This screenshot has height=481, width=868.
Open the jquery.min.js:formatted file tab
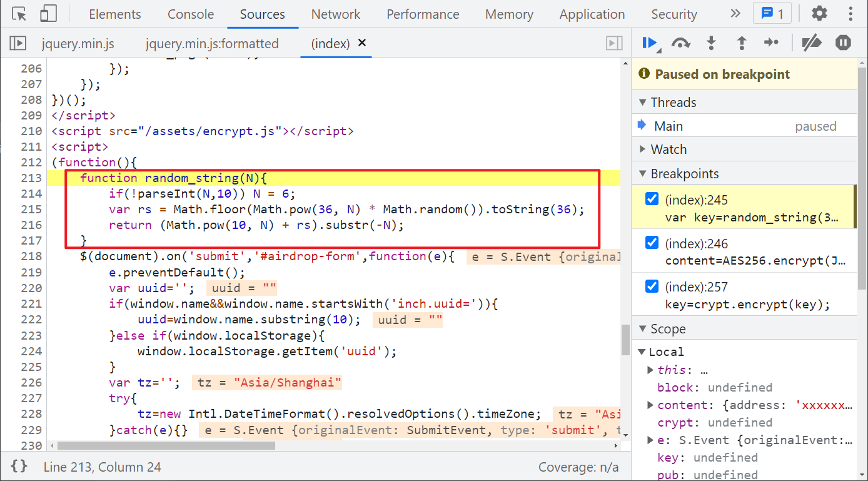coord(212,44)
